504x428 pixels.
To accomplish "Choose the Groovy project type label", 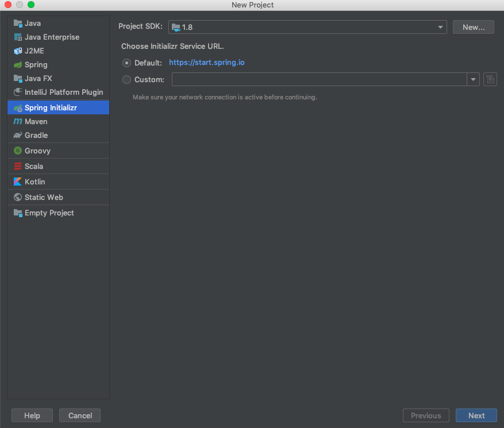I will (37, 151).
